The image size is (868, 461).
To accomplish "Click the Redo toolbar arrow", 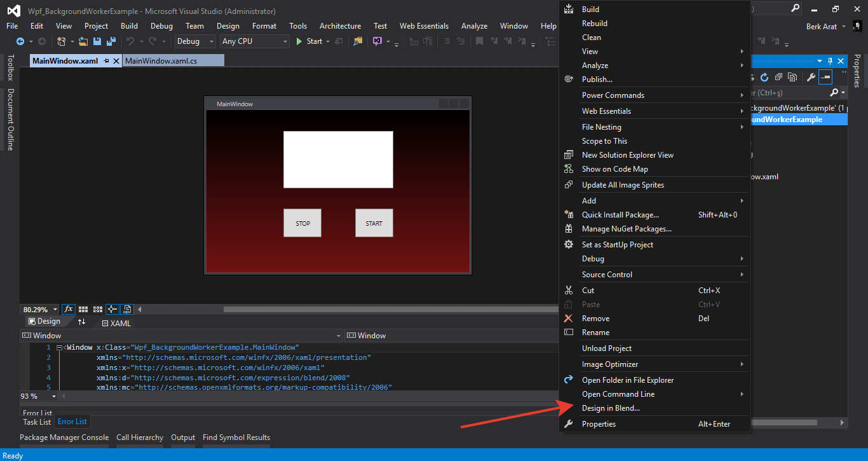I will [x=153, y=41].
